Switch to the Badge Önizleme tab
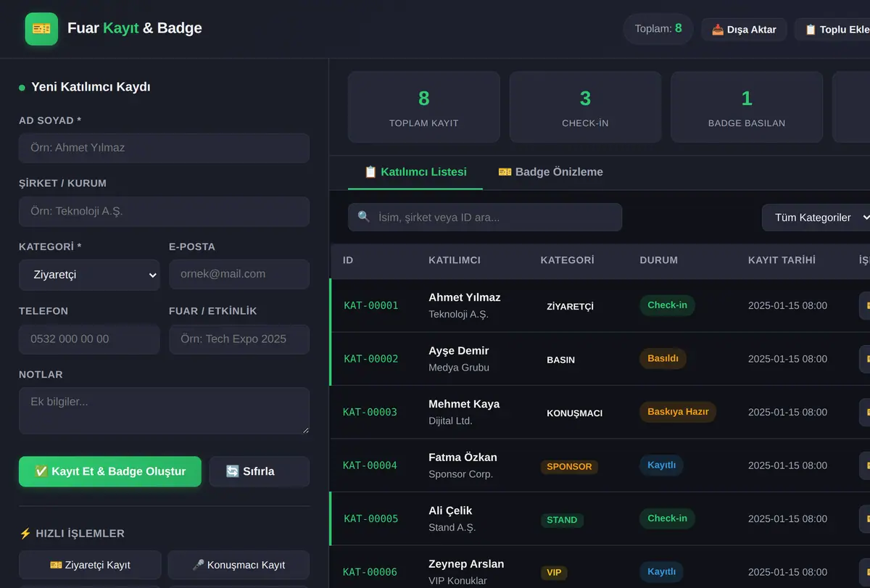The width and height of the screenshot is (870, 588). tap(550, 172)
